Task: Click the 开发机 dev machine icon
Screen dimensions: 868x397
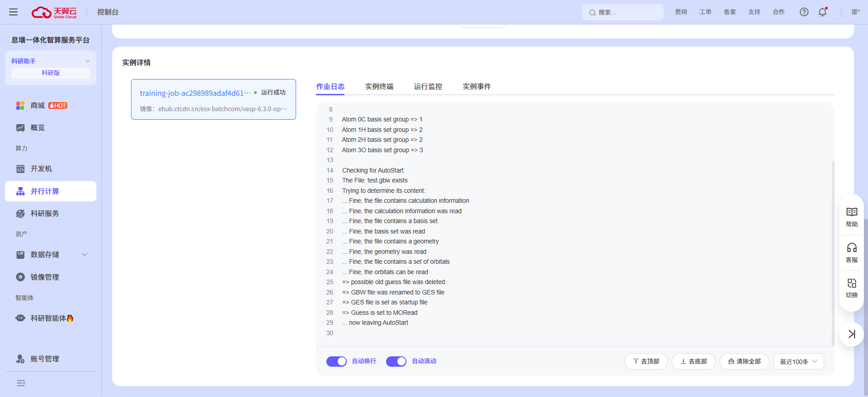Action: point(20,169)
